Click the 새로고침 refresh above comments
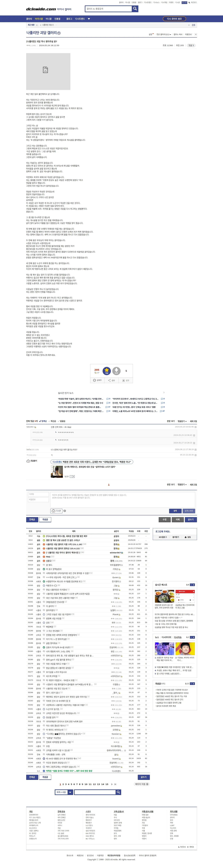 [193, 421]
